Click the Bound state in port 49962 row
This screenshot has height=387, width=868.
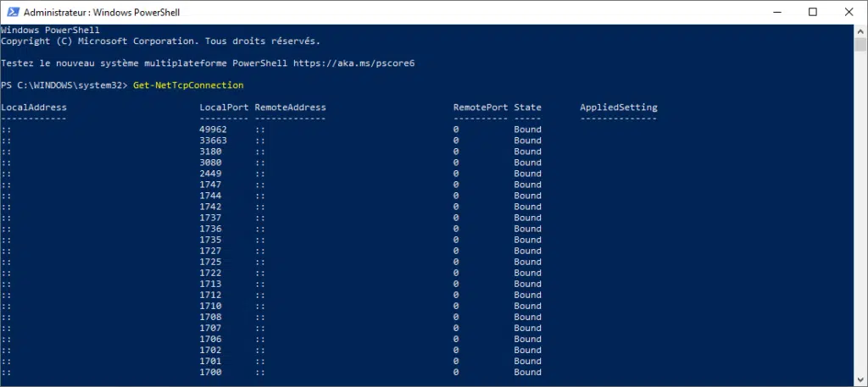527,130
